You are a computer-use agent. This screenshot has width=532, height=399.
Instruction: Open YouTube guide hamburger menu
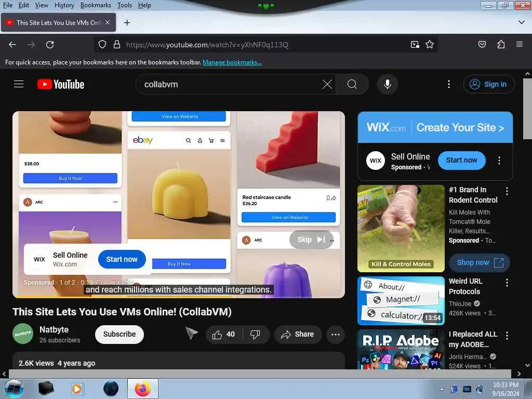click(x=19, y=84)
